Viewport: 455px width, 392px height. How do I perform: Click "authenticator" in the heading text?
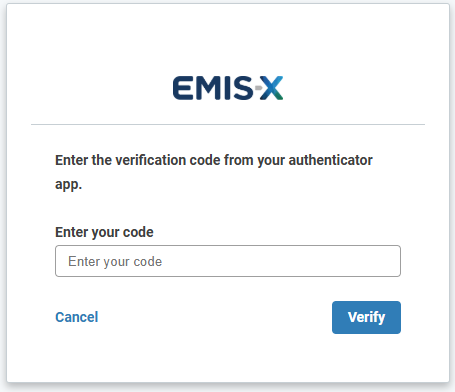click(x=330, y=160)
